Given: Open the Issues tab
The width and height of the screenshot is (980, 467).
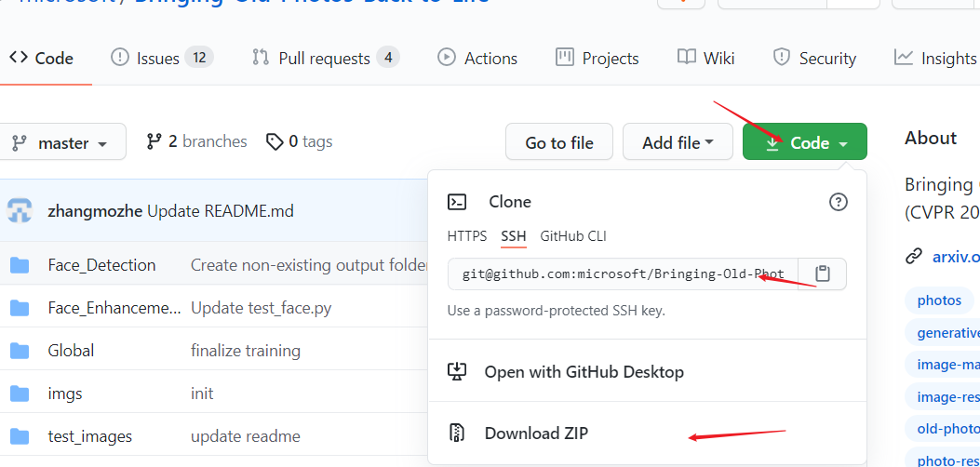Looking at the screenshot, I should click(x=162, y=59).
